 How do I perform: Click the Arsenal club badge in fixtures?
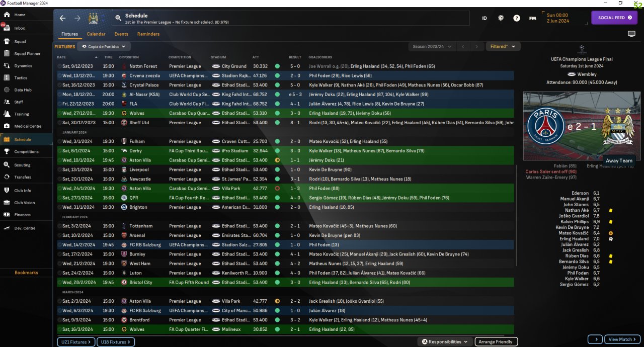pos(124,235)
